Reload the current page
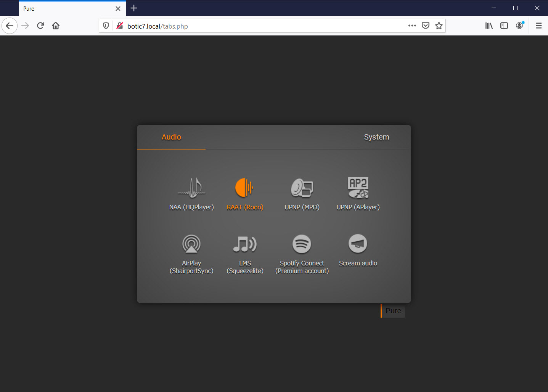Viewport: 548px width, 392px height. pos(40,26)
